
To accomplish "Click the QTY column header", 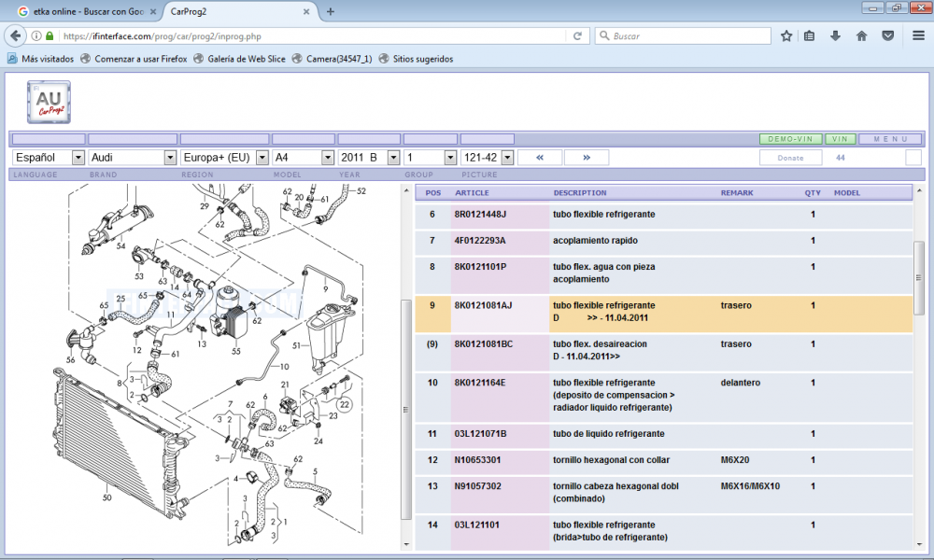I will pos(813,193).
